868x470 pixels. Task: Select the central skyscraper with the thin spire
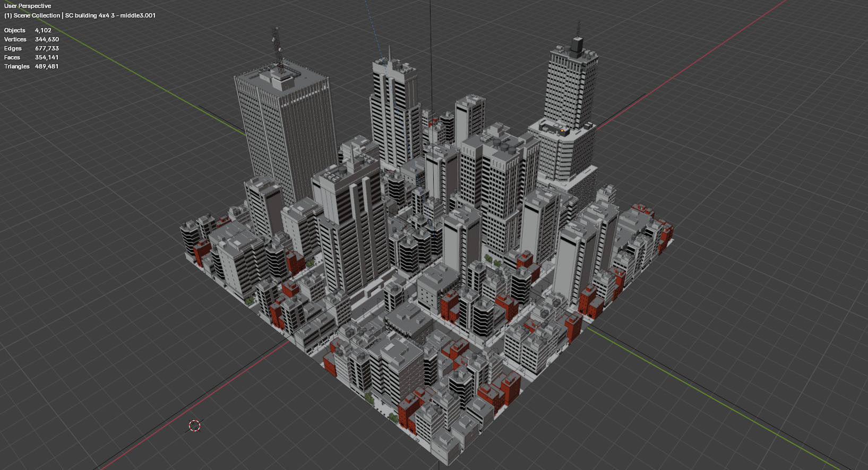pyautogui.click(x=395, y=109)
